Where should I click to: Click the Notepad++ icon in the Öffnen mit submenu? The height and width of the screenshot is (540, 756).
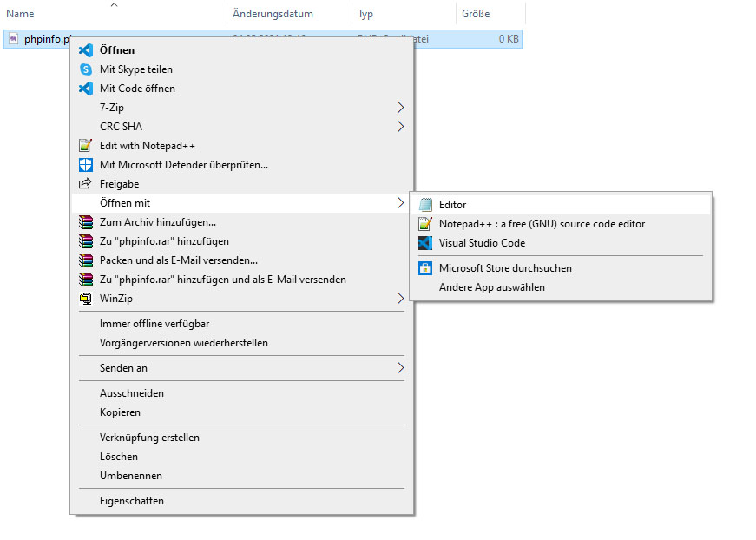[425, 224]
